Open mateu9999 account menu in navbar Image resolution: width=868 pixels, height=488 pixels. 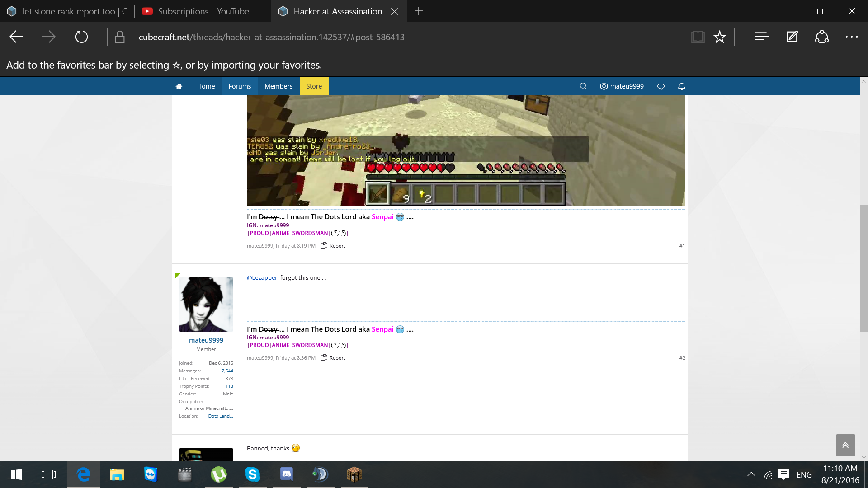click(x=622, y=86)
